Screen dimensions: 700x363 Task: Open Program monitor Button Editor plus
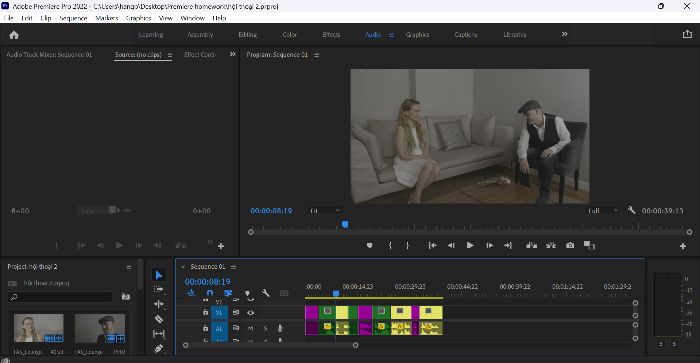pyautogui.click(x=683, y=246)
